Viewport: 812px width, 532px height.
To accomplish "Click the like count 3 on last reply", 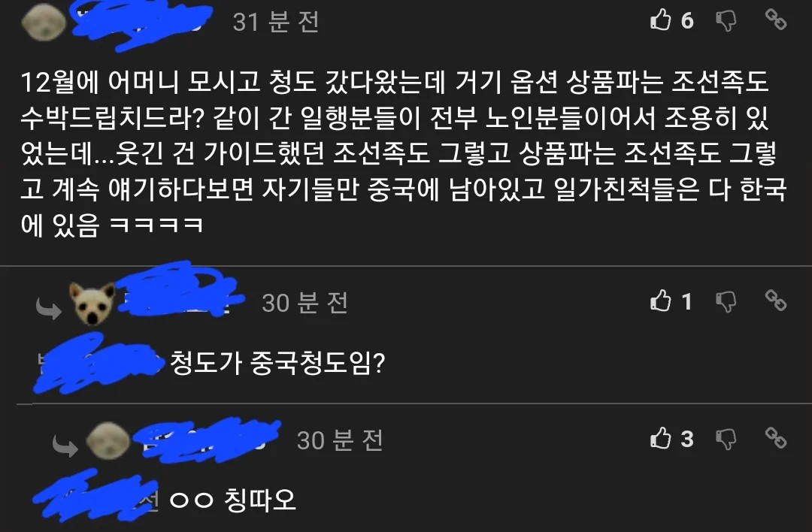I will point(687,439).
